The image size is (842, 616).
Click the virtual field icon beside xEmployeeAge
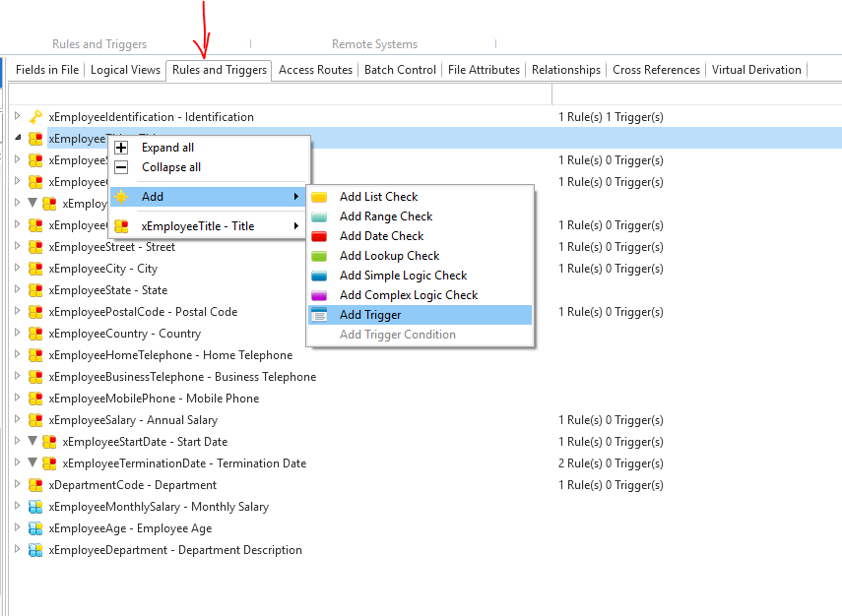(x=35, y=528)
